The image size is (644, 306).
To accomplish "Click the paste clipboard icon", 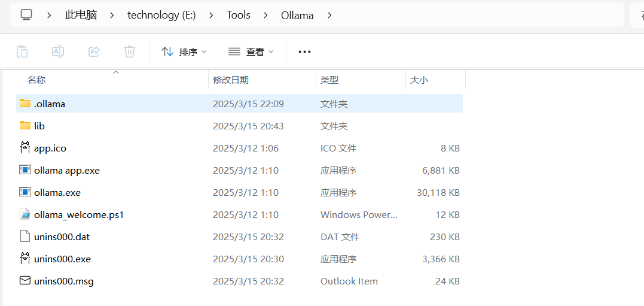I will coord(22,51).
